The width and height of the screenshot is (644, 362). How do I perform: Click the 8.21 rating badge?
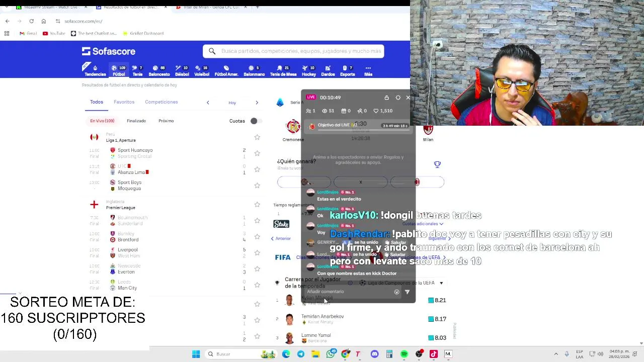coord(437,300)
